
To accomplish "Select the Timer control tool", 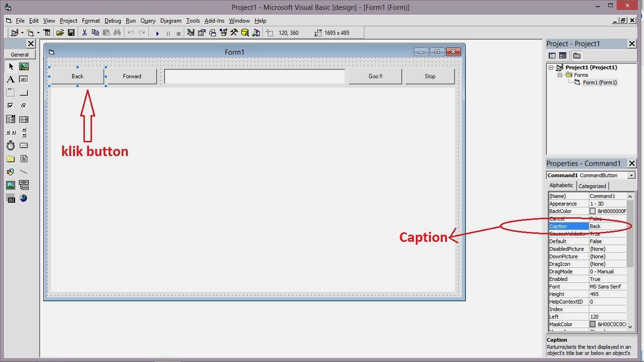I will coord(11,146).
